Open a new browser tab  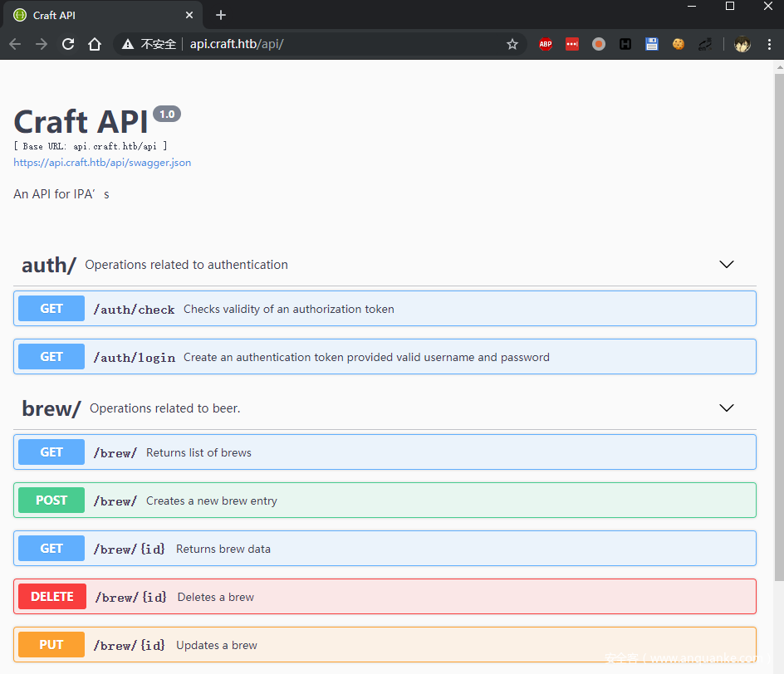point(220,15)
